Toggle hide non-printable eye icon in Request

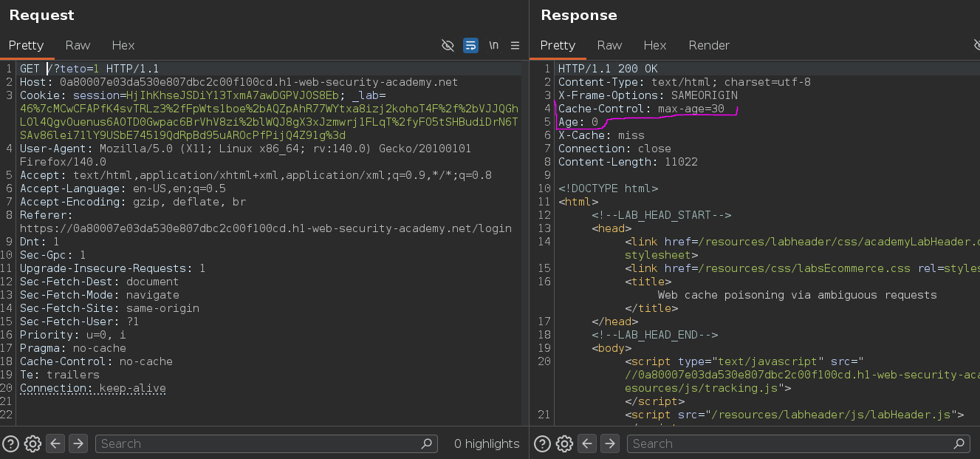click(448, 45)
